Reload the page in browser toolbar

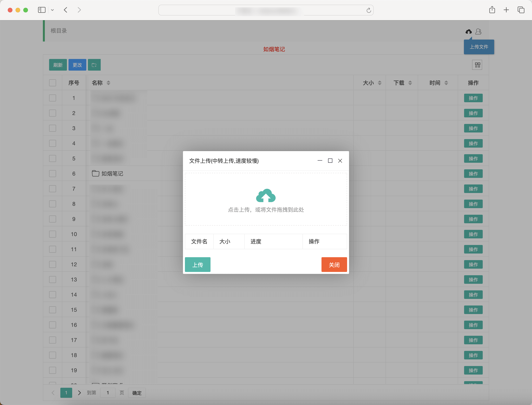368,10
